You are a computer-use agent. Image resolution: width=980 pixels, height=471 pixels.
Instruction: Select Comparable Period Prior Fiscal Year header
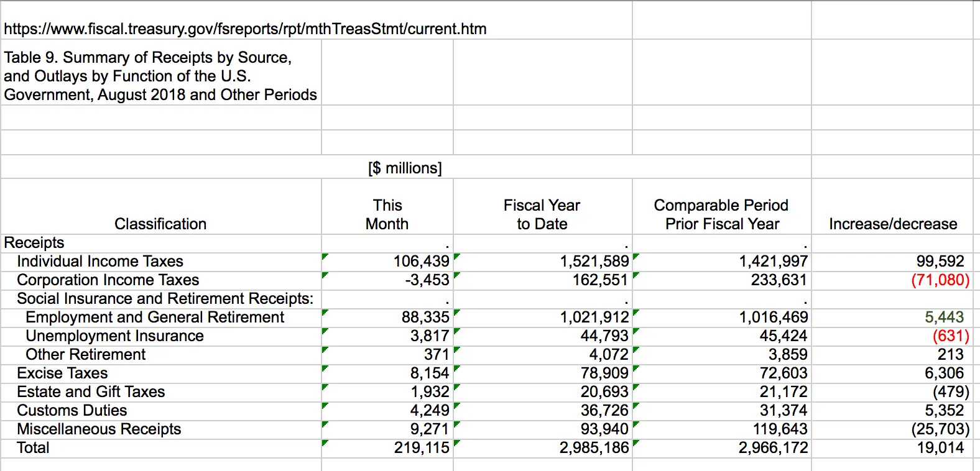click(x=721, y=214)
